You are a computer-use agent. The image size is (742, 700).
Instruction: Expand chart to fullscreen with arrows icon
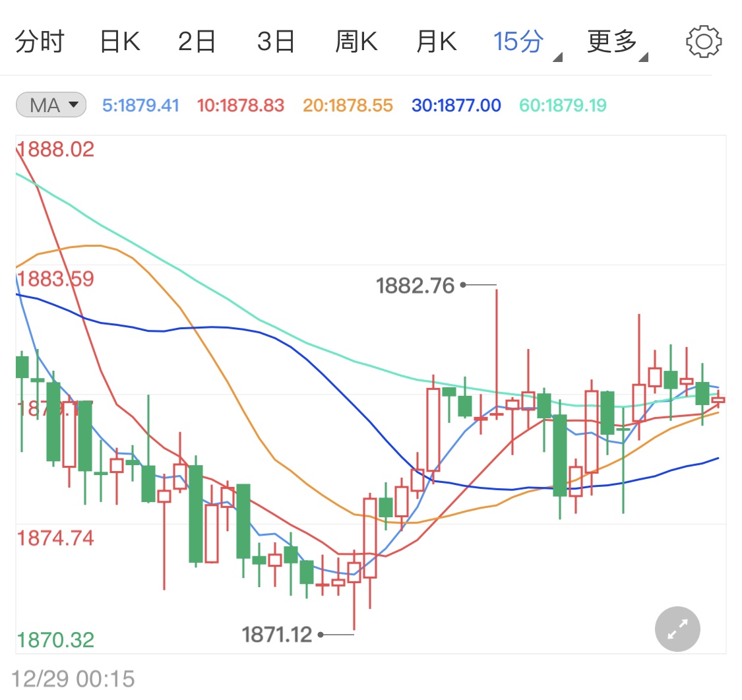[677, 629]
